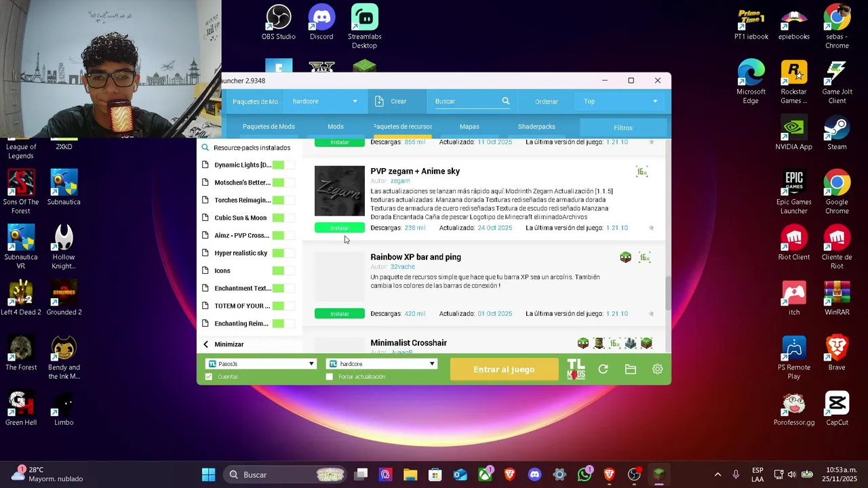Open CapCut desktop icon

tap(837, 409)
